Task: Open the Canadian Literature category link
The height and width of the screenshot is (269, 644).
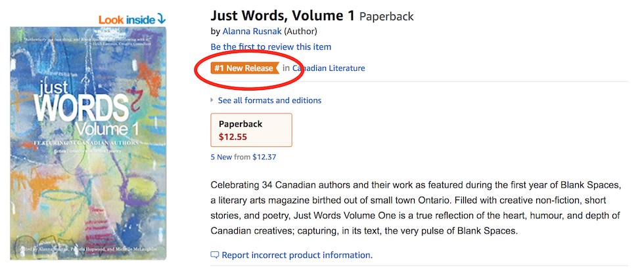Action: (329, 68)
